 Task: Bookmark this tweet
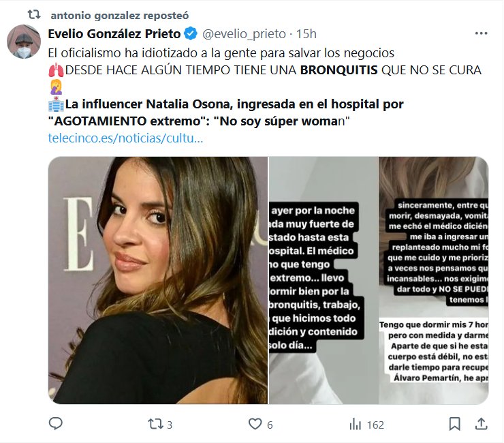[x=455, y=424]
